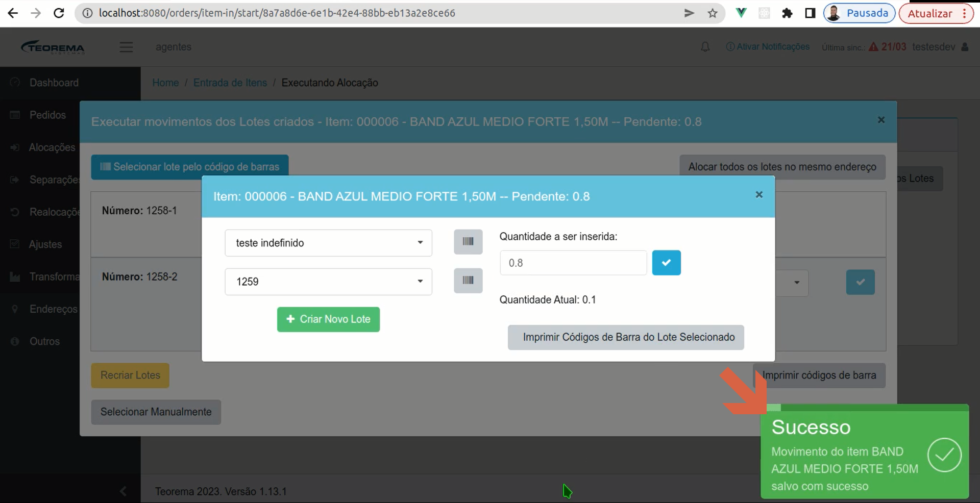Screen dimensions: 980x503
Task: Open Alocações in the sidebar
Action: click(x=52, y=147)
